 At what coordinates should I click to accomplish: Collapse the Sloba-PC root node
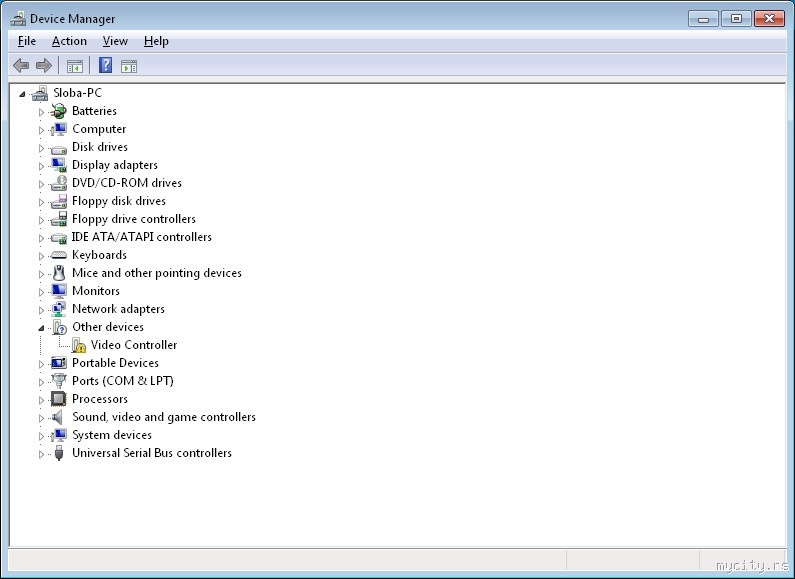[22, 94]
